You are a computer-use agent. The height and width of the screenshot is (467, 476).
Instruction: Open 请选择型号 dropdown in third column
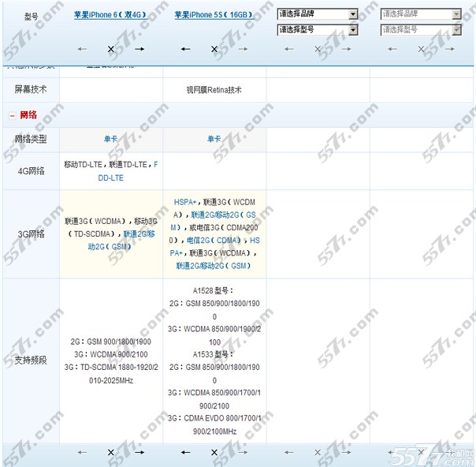[318, 30]
